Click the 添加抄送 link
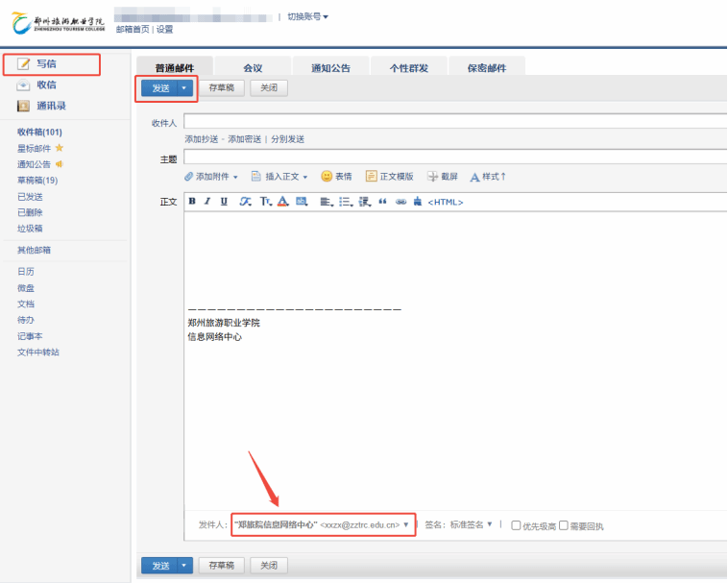The width and height of the screenshot is (728, 583). tap(204, 139)
